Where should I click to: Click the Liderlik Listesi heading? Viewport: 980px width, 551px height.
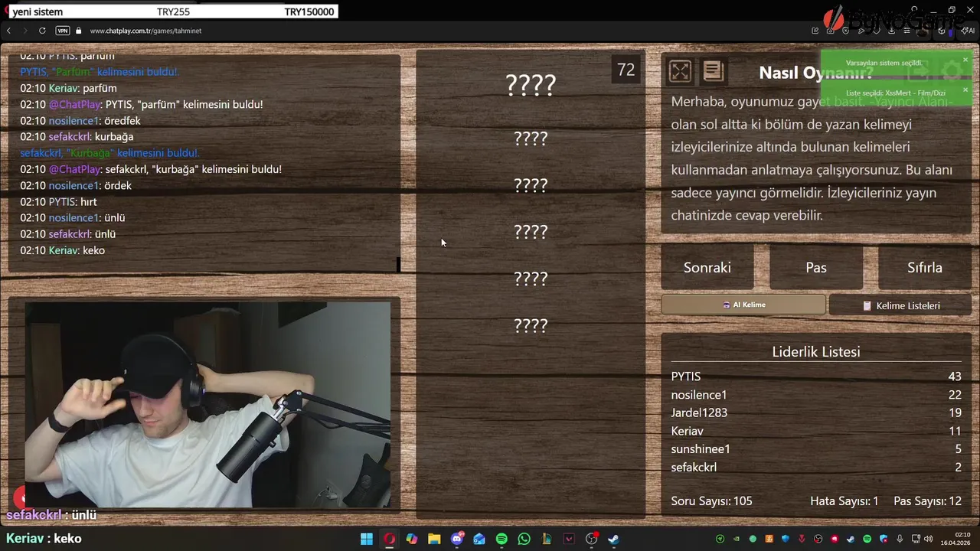[816, 352]
